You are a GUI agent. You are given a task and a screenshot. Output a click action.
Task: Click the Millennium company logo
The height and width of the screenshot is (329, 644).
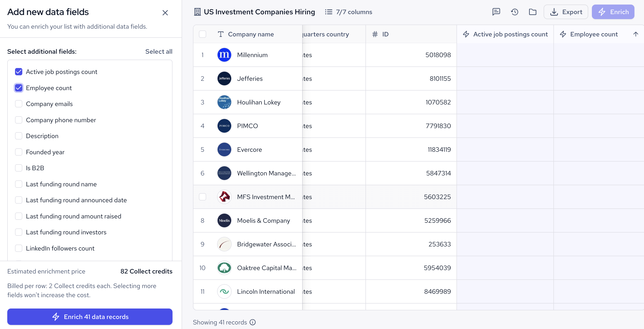point(224,55)
